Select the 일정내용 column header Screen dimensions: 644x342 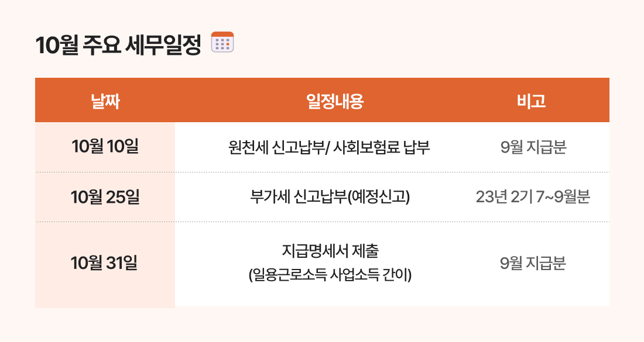click(x=335, y=101)
